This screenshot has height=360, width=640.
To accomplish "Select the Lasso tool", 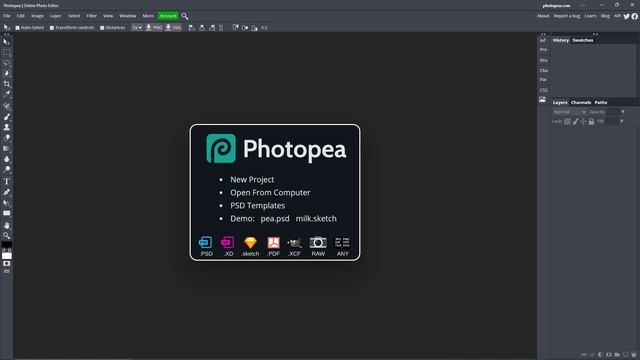I will point(7,63).
